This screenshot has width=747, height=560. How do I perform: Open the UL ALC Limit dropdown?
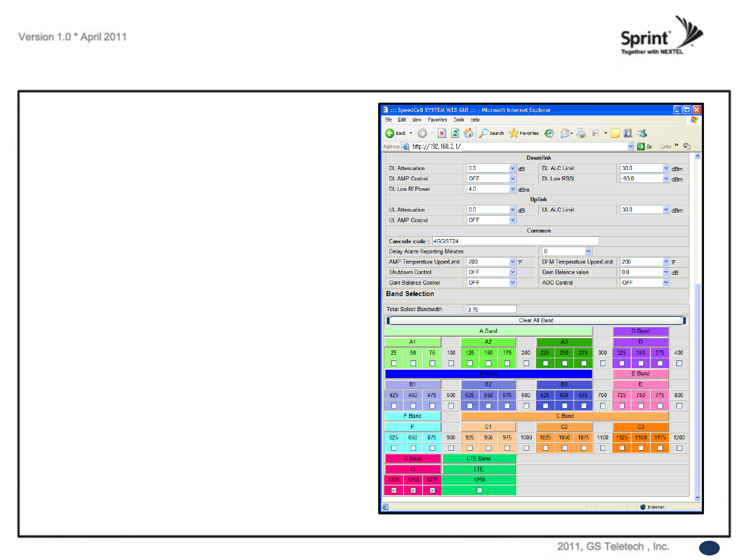tap(666, 210)
